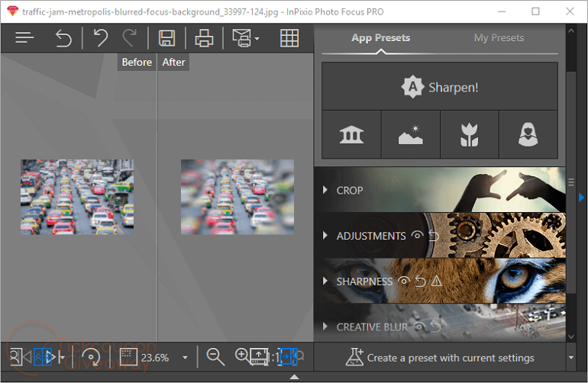Open the zoom percentage dropdown arrow

(186, 358)
